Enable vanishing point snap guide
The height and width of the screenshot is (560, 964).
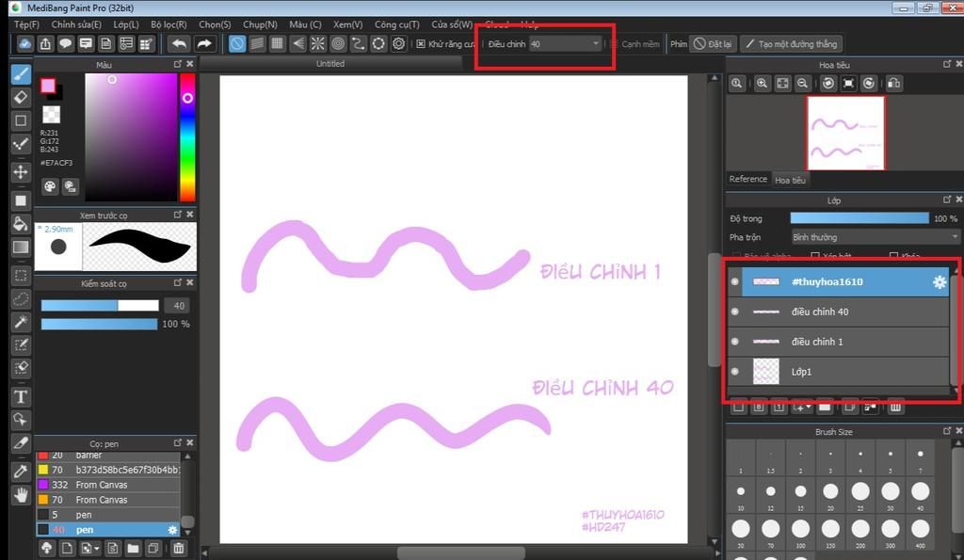pos(297,43)
